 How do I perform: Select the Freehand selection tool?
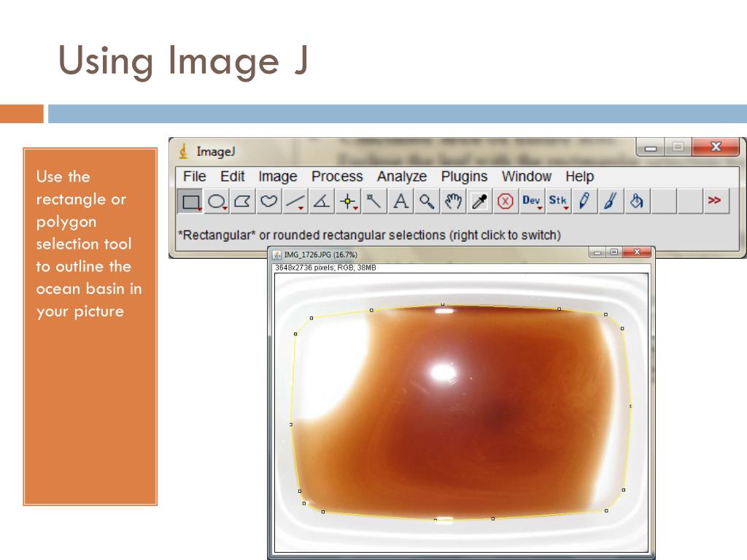[x=269, y=201]
